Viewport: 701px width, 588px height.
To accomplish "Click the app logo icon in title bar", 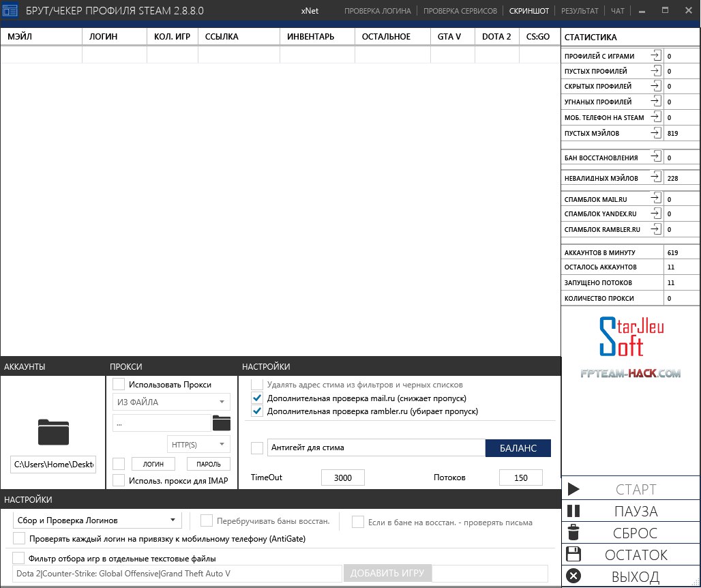I will 10,10.
